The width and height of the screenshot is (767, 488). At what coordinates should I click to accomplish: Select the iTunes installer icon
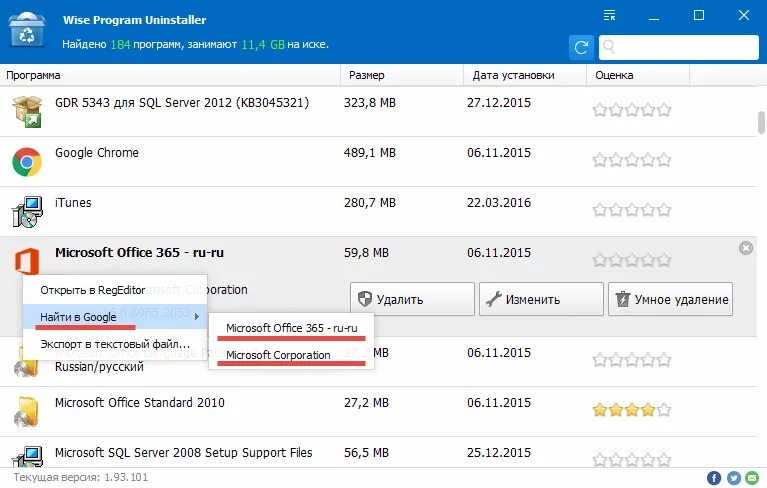[x=27, y=212]
